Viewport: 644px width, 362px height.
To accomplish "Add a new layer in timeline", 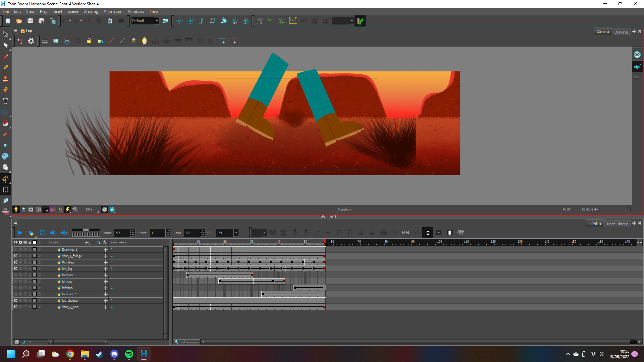I will coord(87,242).
